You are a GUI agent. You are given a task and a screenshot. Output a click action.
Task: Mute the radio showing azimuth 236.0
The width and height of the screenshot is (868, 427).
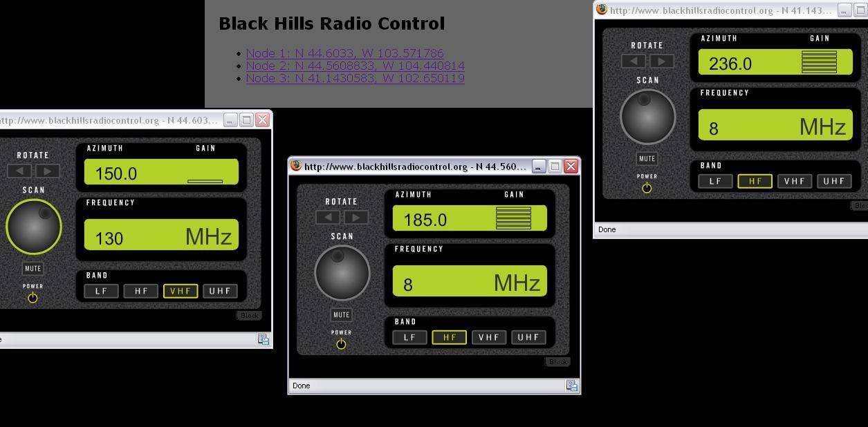647,159
